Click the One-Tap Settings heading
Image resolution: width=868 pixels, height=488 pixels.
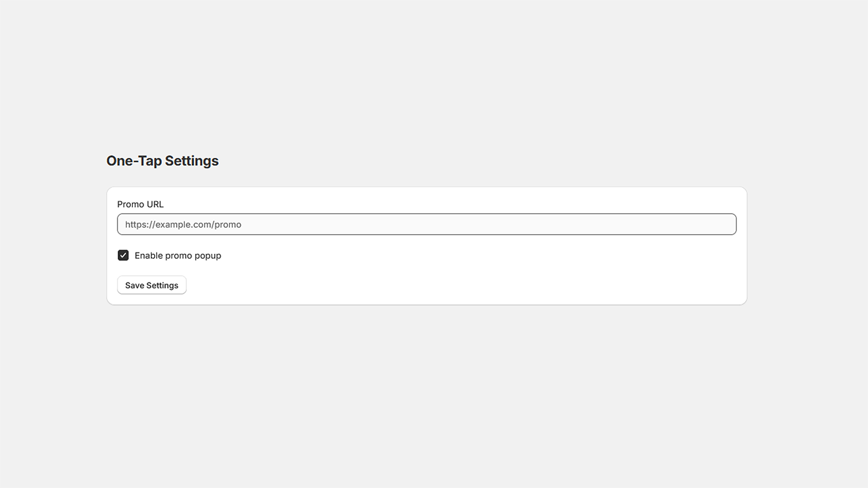click(162, 160)
